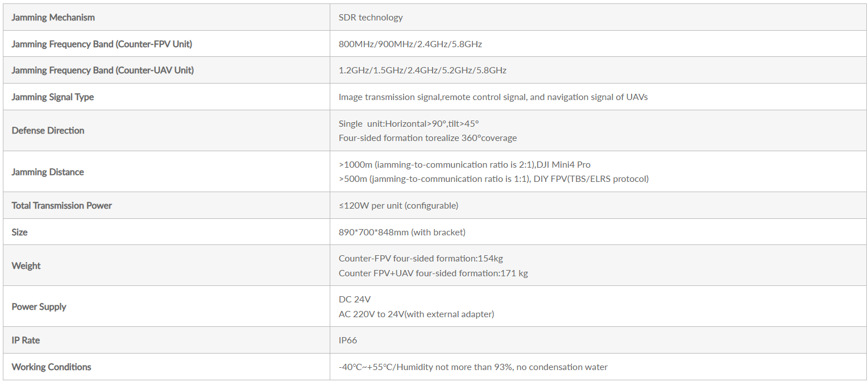Click the Jamming Mechanism label cell
Image resolution: width=868 pixels, height=382 pixels.
coord(167,17)
